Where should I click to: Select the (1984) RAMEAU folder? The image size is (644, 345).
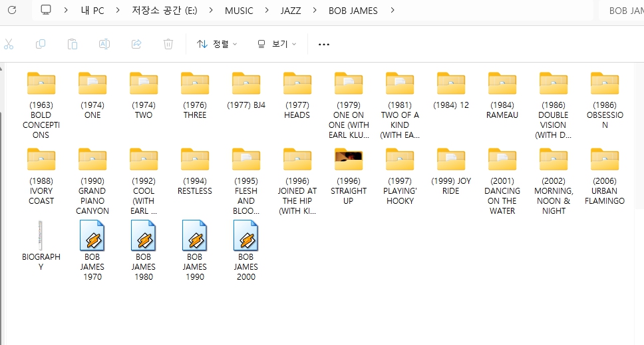coord(502,85)
